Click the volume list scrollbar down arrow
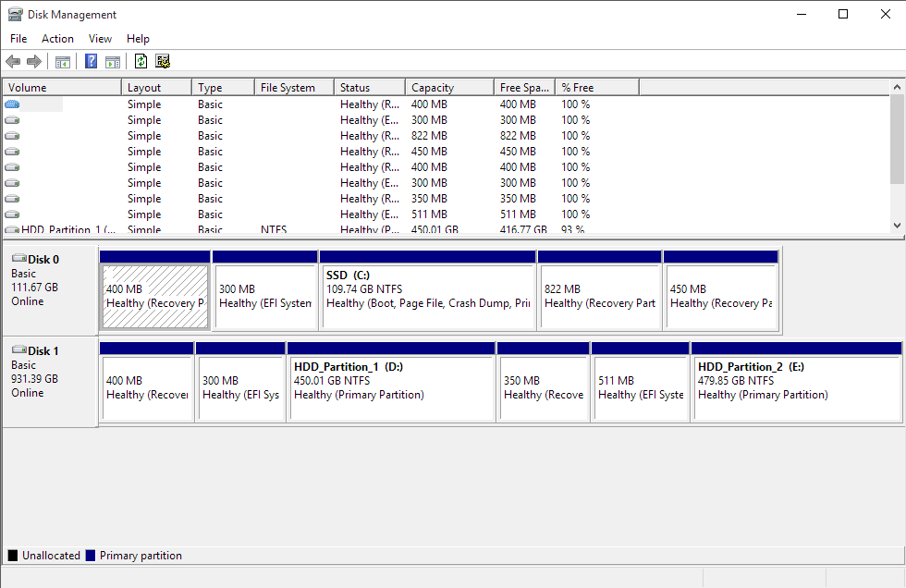 pyautogui.click(x=898, y=225)
